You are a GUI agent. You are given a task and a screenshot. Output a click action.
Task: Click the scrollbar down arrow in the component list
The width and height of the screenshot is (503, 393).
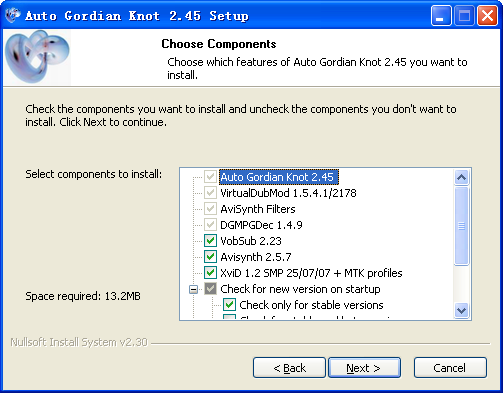(x=462, y=311)
